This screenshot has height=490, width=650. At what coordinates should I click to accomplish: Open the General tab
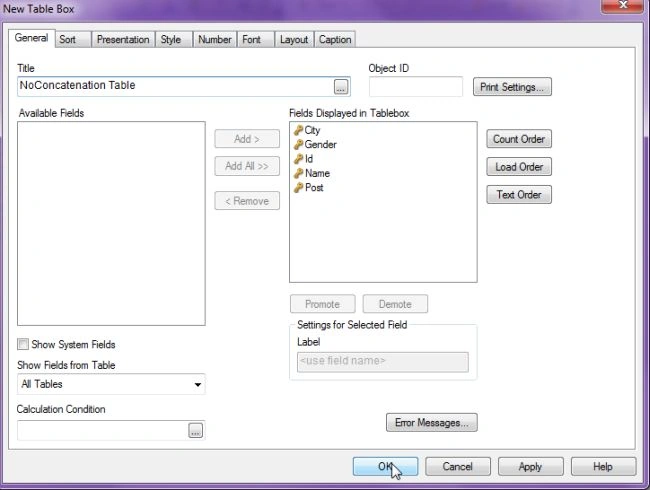(32, 38)
